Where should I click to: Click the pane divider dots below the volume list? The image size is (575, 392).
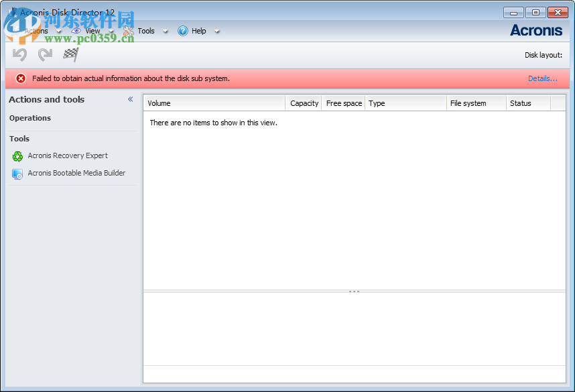click(x=355, y=291)
